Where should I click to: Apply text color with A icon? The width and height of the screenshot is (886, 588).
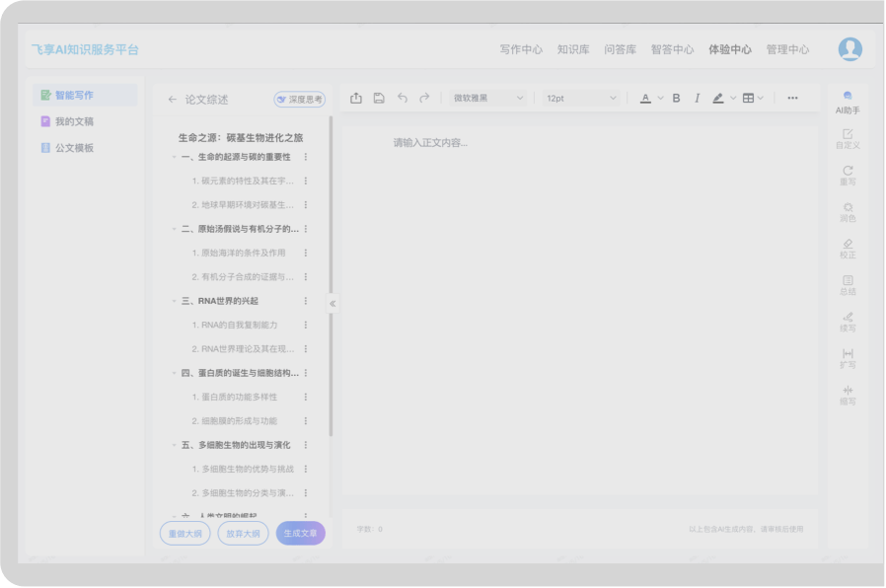tap(645, 99)
